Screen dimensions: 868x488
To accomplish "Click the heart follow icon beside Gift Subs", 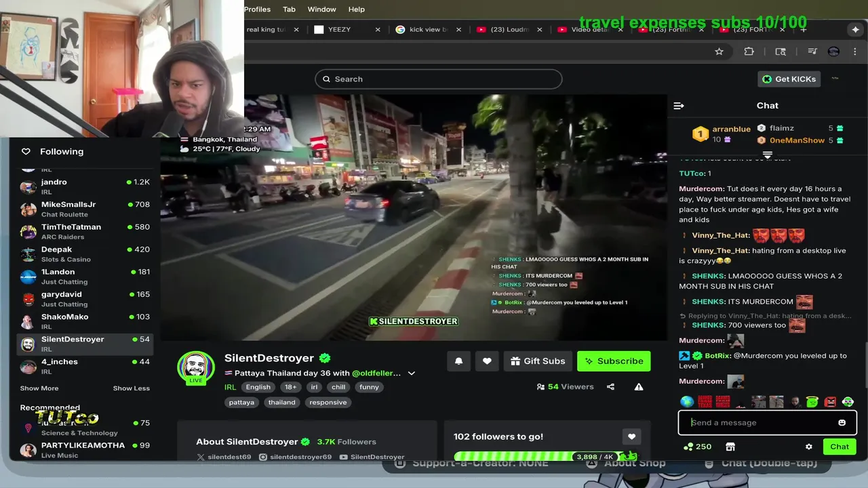I will pyautogui.click(x=487, y=361).
